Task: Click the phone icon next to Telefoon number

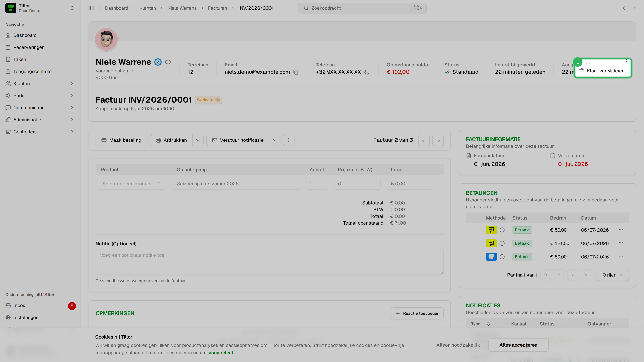Action: (366, 72)
